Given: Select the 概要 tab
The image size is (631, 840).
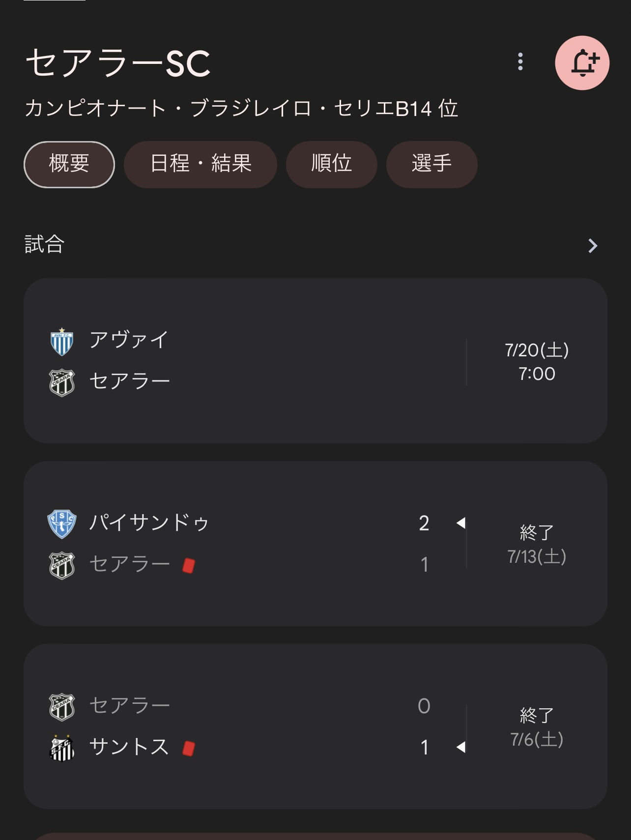Looking at the screenshot, I should pyautogui.click(x=69, y=164).
